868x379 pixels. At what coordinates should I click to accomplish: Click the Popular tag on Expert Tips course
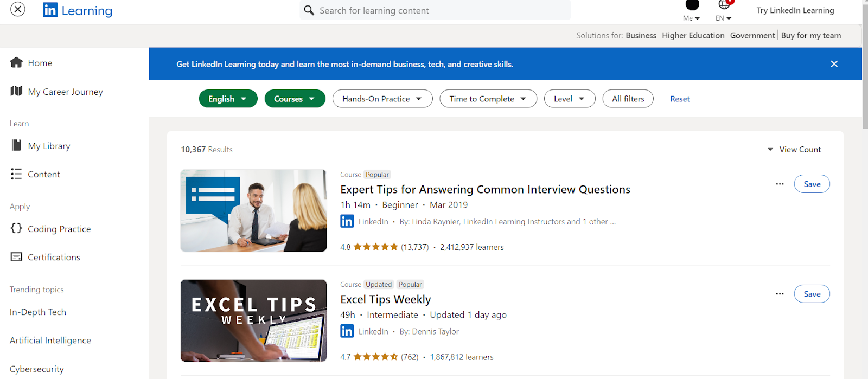[x=377, y=175]
